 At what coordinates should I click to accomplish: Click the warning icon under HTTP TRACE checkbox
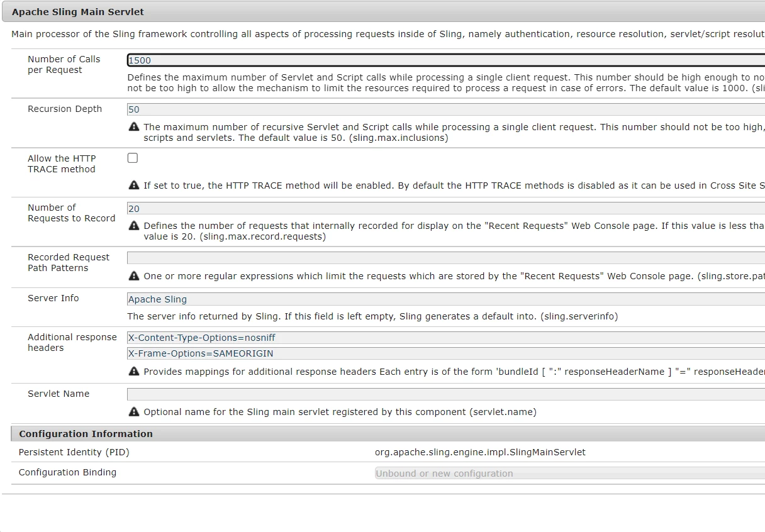point(133,186)
